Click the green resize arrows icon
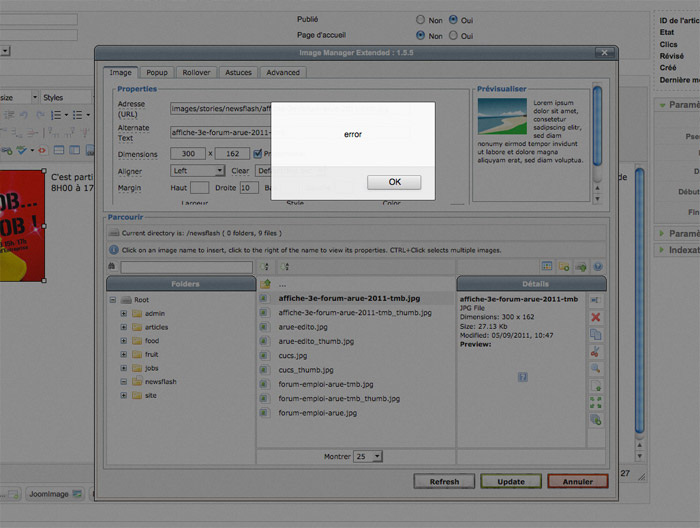Screen dimensions: 700x528 [596, 402]
